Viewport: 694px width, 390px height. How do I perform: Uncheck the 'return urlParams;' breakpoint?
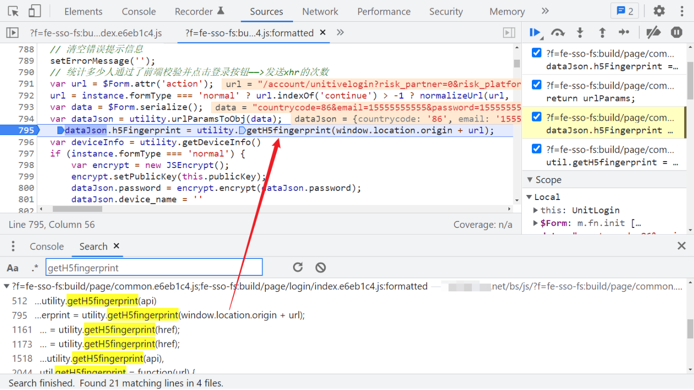pos(536,85)
